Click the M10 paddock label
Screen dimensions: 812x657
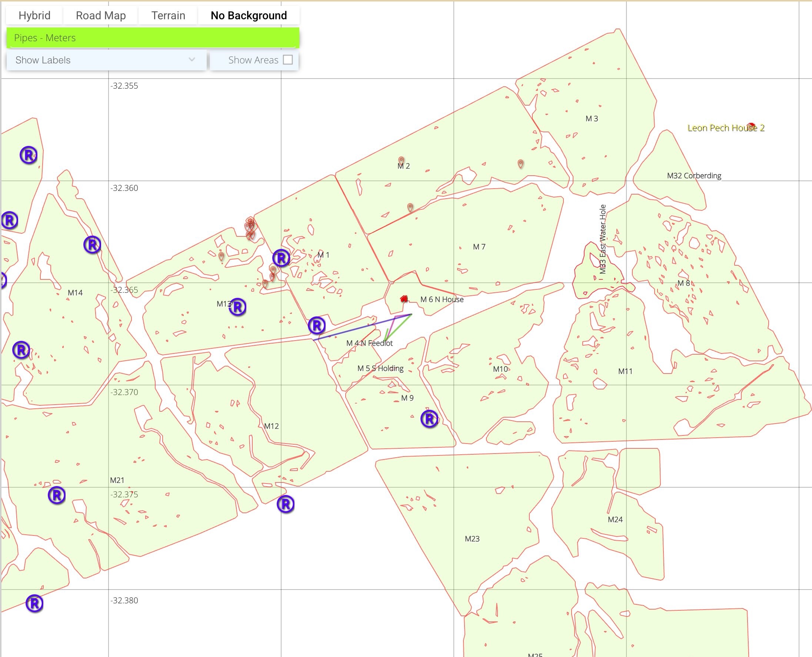pos(500,369)
